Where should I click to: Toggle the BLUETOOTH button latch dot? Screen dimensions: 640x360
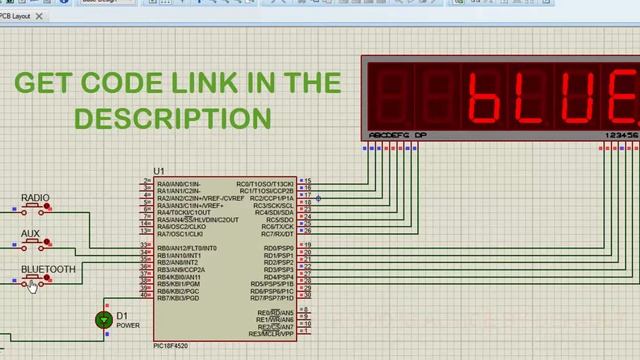(47, 278)
